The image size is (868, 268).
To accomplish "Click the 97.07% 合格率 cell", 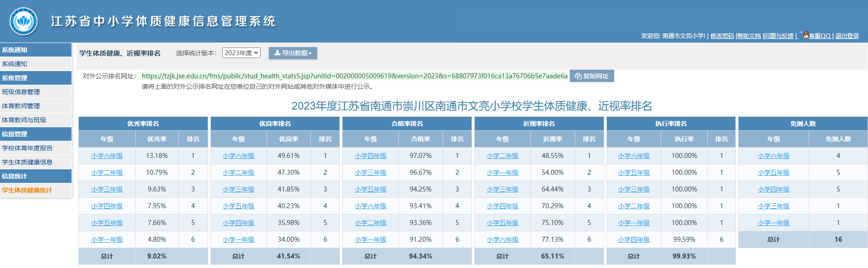I will tap(420, 156).
